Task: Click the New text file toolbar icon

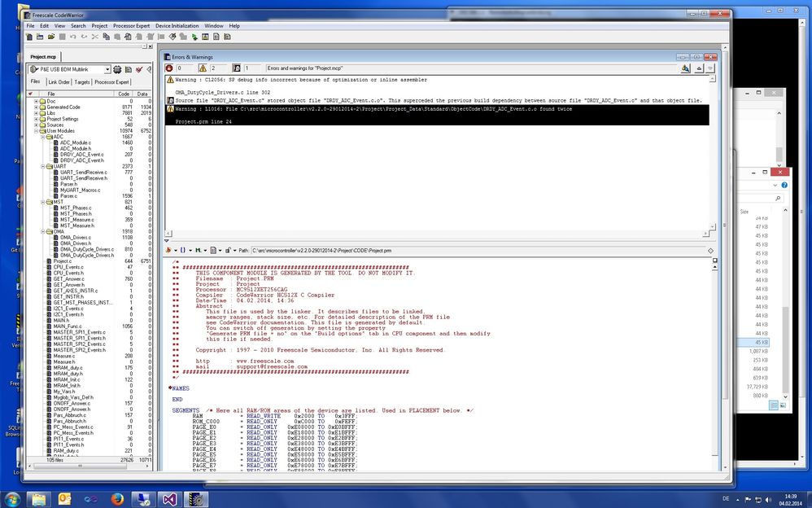Action: [x=29, y=37]
